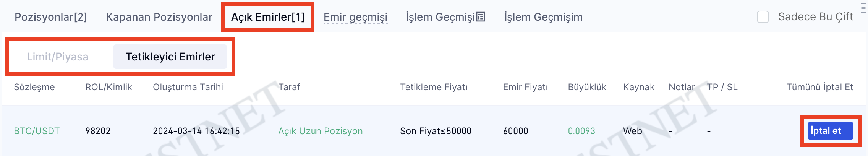The height and width of the screenshot is (156, 868).
Task: Switch to the Pozisyonlar[2] tab
Action: tap(51, 17)
